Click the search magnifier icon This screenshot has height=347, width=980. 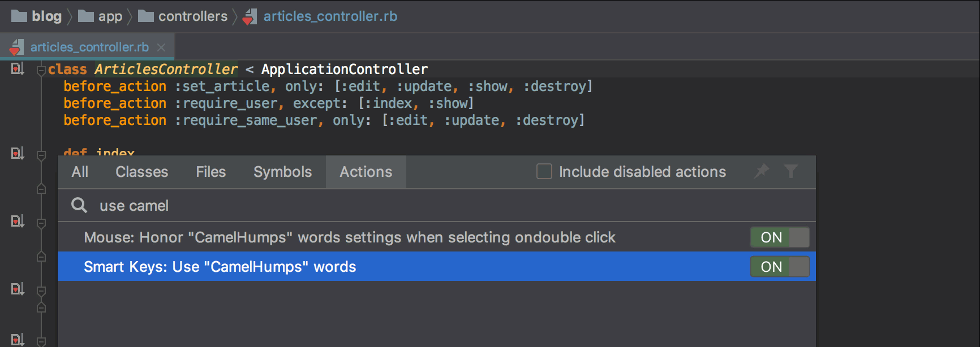point(79,205)
